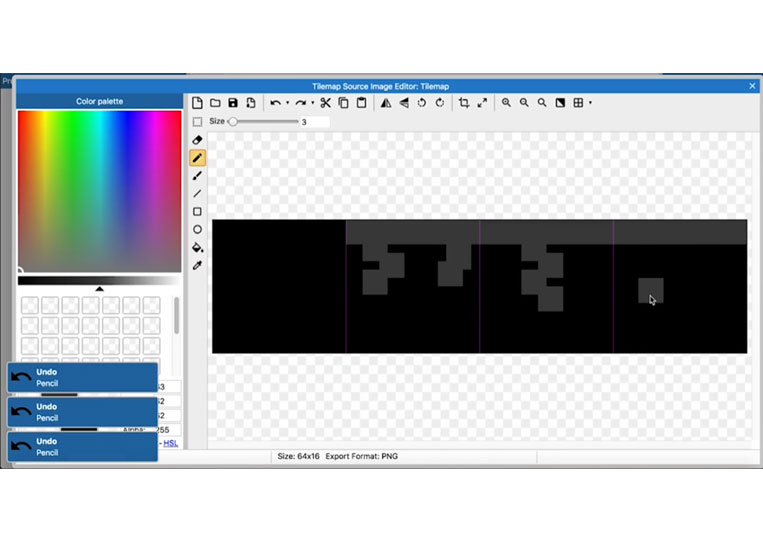
Task: Select the Color picker eyedropper tool
Action: click(x=197, y=266)
